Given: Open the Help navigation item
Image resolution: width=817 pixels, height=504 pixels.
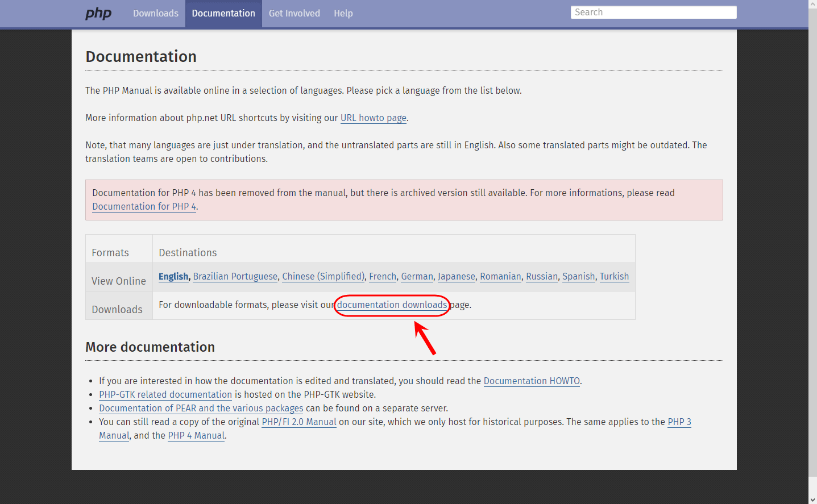Looking at the screenshot, I should click(343, 13).
